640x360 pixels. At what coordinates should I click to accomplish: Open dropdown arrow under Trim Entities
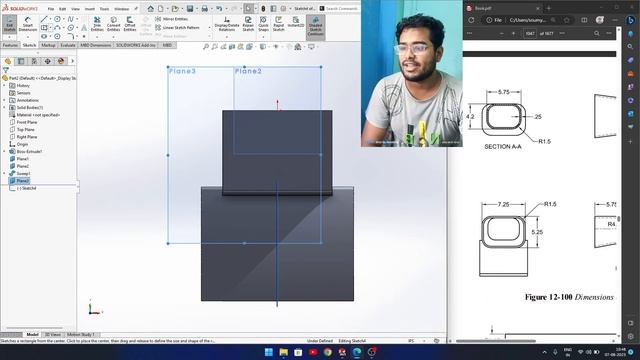97,37
